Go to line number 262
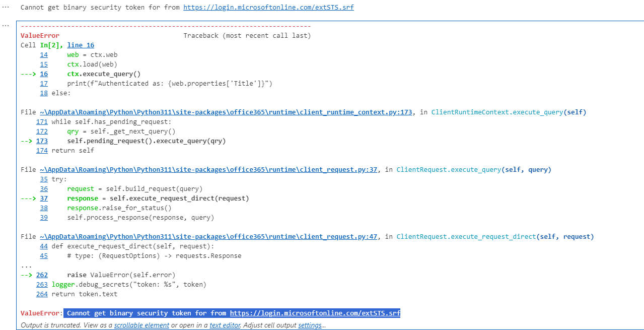The height and width of the screenshot is (330, 644). 42,275
